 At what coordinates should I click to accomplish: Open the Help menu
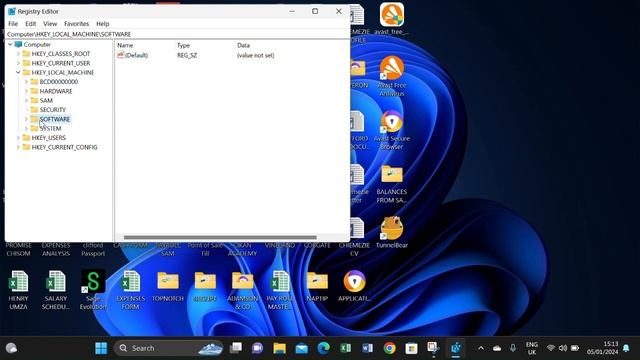tap(102, 24)
